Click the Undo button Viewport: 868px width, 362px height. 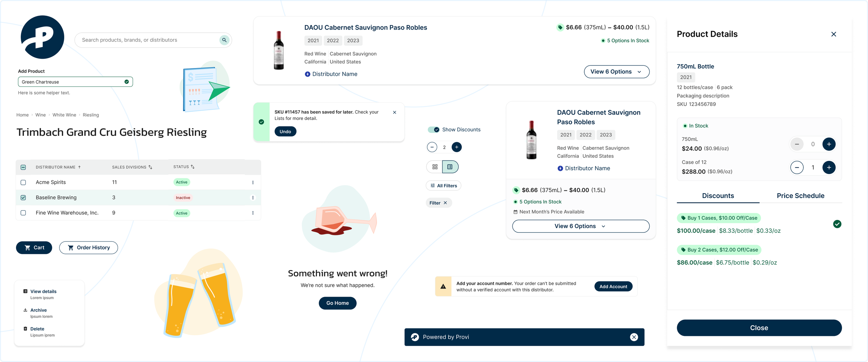point(285,132)
